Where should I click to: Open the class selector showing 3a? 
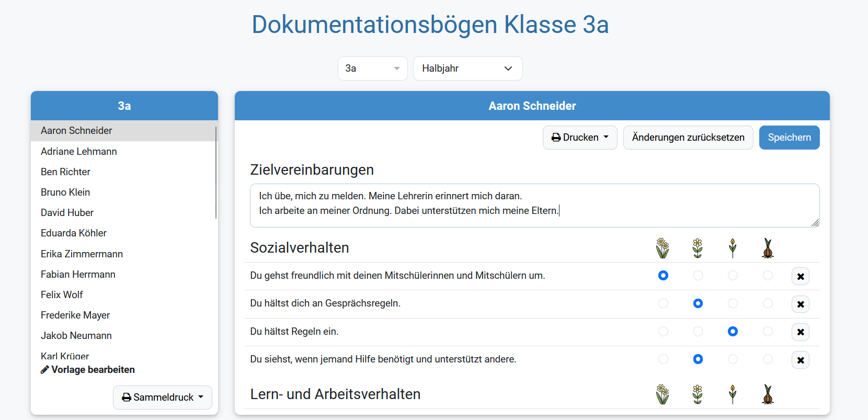coord(373,69)
